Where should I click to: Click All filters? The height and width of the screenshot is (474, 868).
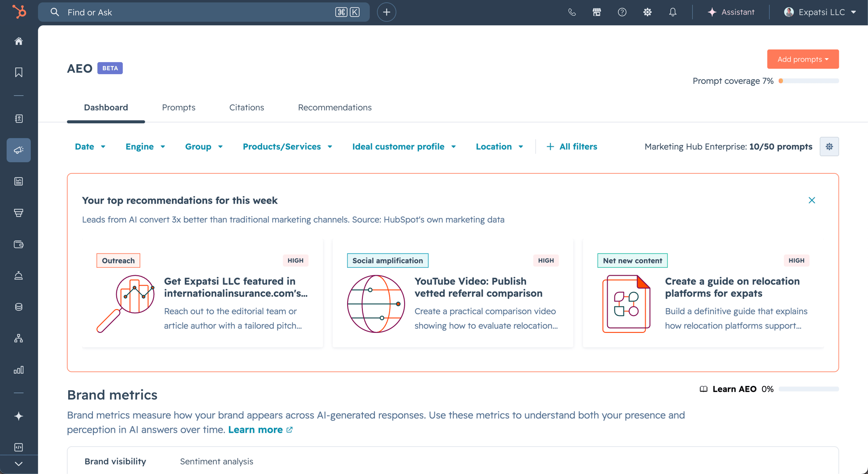tap(572, 147)
